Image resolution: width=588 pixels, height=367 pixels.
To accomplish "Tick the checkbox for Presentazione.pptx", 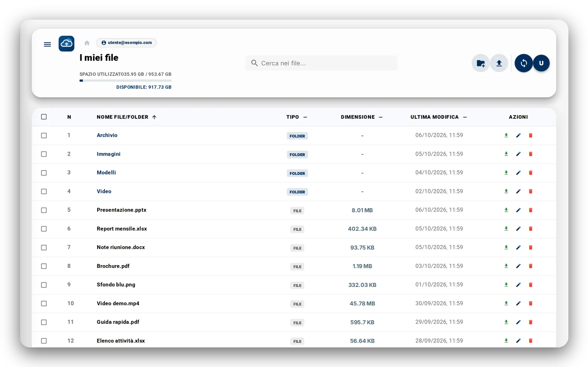I will pyautogui.click(x=44, y=210).
